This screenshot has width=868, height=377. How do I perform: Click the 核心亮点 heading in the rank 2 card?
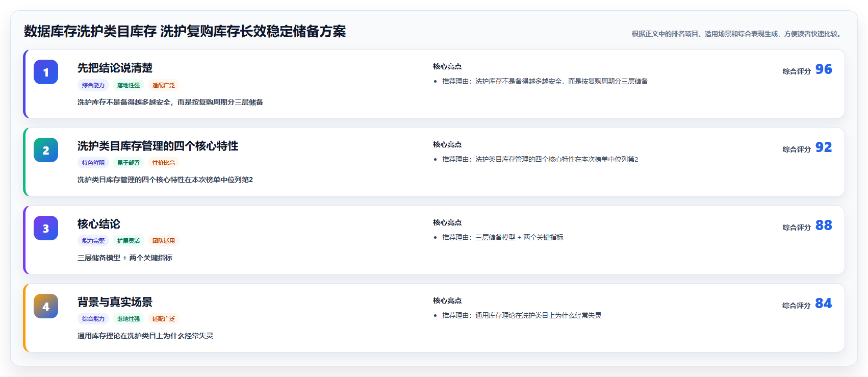pyautogui.click(x=447, y=144)
